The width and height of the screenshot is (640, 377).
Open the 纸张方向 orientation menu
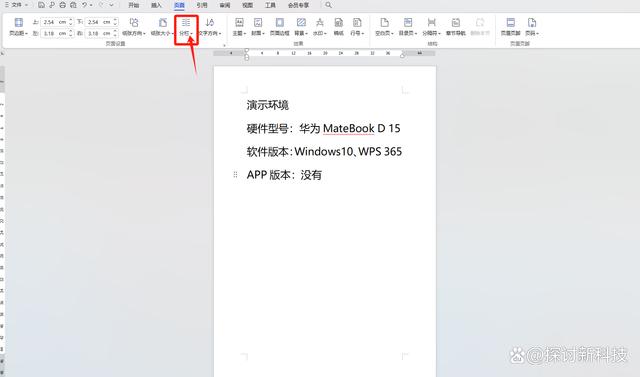coord(133,27)
